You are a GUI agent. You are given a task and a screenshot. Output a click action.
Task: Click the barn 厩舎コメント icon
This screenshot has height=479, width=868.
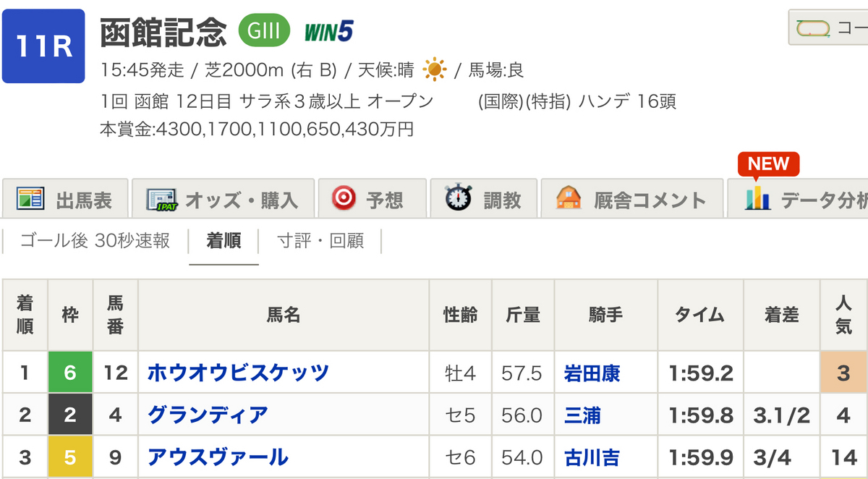point(569,198)
